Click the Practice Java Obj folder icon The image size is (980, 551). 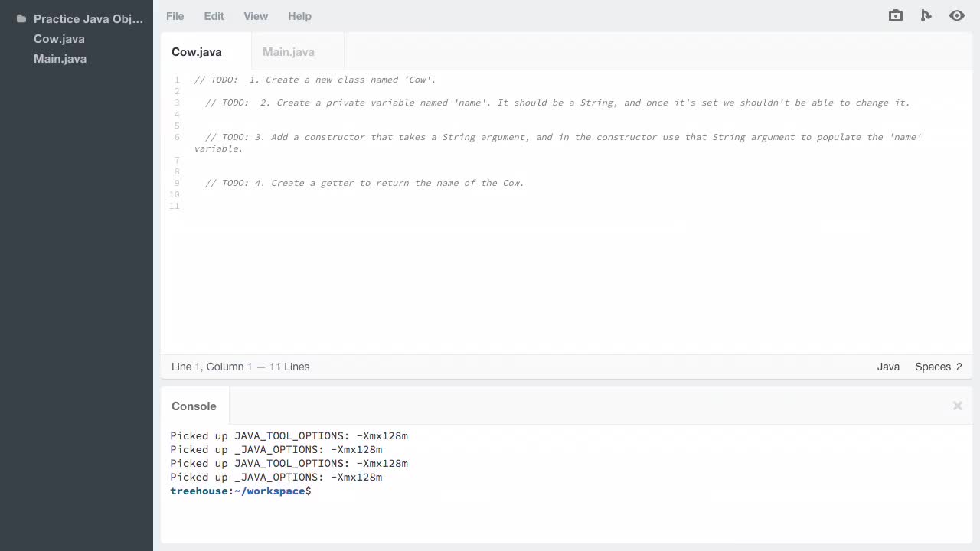[x=21, y=18]
